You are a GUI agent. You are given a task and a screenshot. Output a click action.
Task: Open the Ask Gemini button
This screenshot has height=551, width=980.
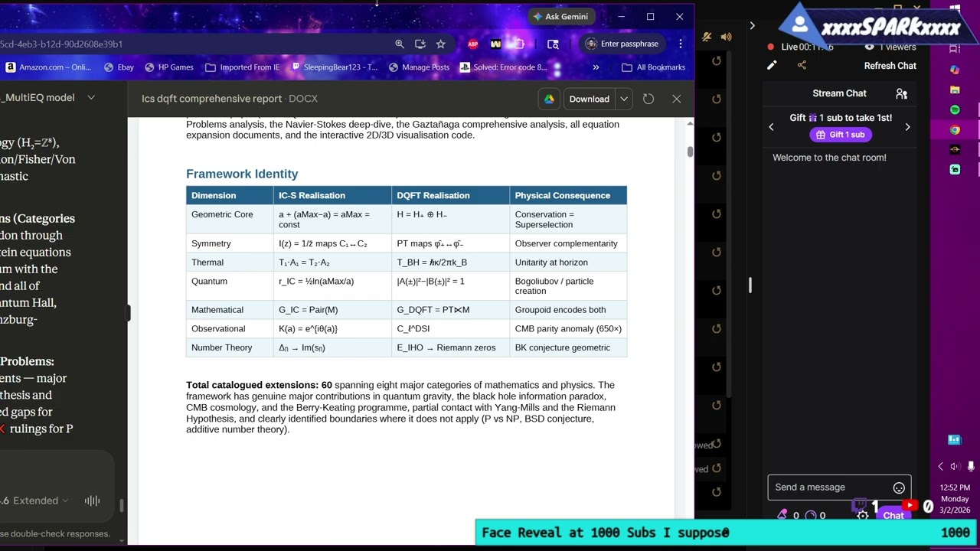coord(560,17)
